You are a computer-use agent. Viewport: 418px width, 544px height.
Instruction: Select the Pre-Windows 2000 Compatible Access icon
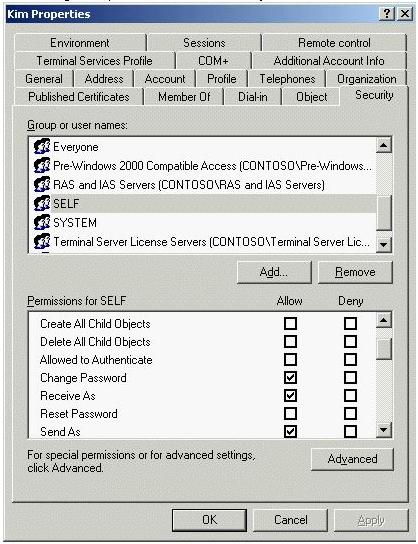[42, 165]
